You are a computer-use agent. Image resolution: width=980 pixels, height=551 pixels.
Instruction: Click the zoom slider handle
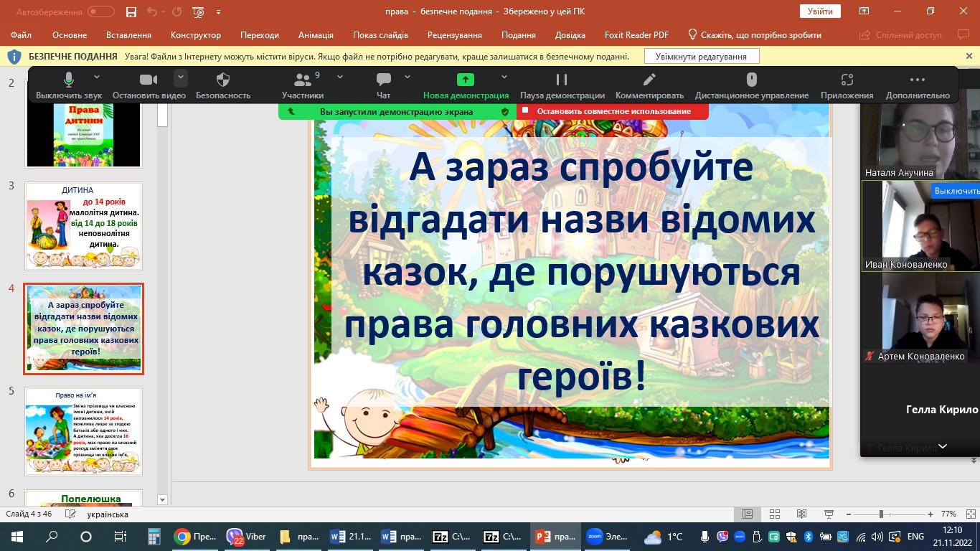tap(881, 514)
